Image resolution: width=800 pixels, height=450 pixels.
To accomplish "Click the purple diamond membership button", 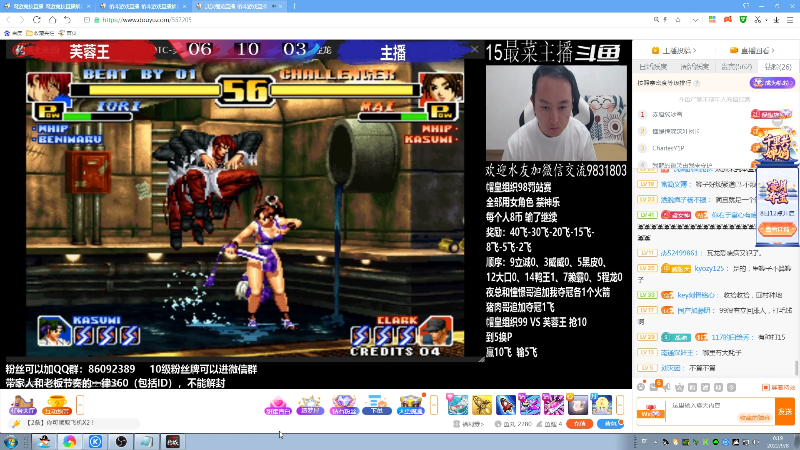I will pyautogui.click(x=772, y=82).
